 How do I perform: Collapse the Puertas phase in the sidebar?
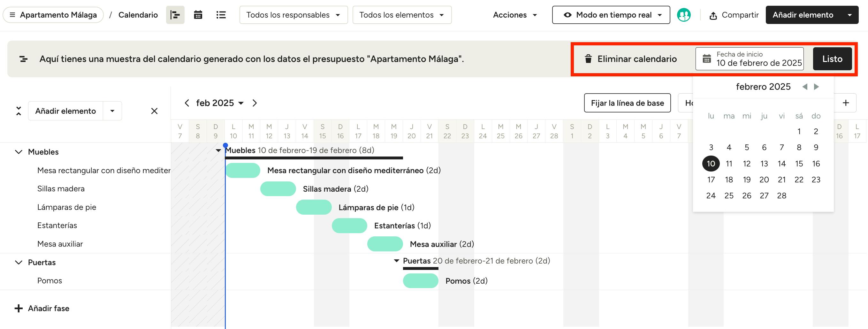coord(19,262)
